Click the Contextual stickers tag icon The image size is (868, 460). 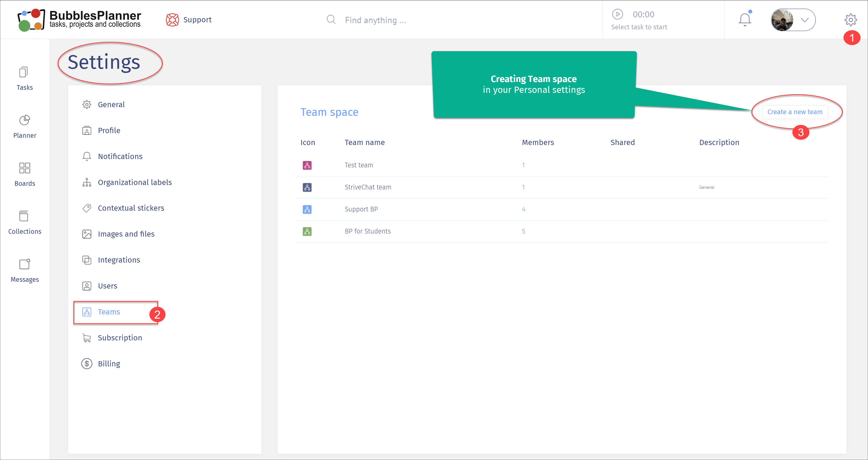pyautogui.click(x=87, y=208)
